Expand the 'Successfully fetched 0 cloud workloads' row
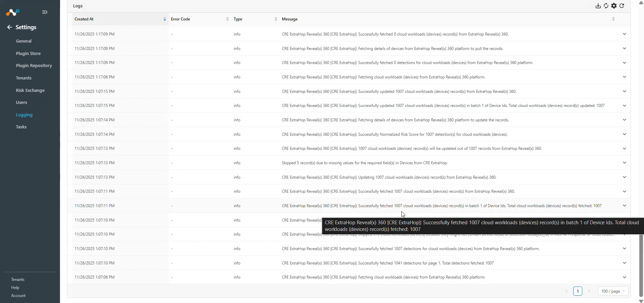The width and height of the screenshot is (644, 303). (625, 34)
